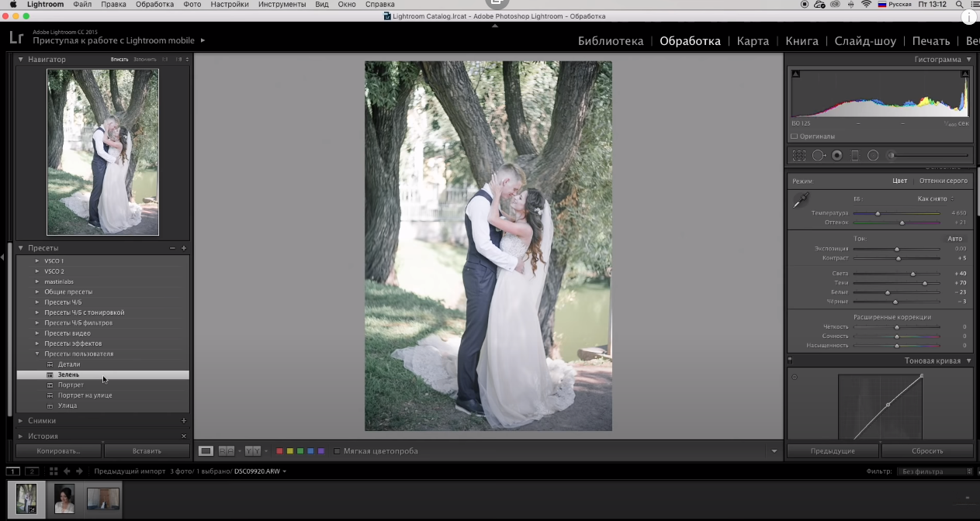Click the Вставить button
The height and width of the screenshot is (521, 980).
(147, 450)
